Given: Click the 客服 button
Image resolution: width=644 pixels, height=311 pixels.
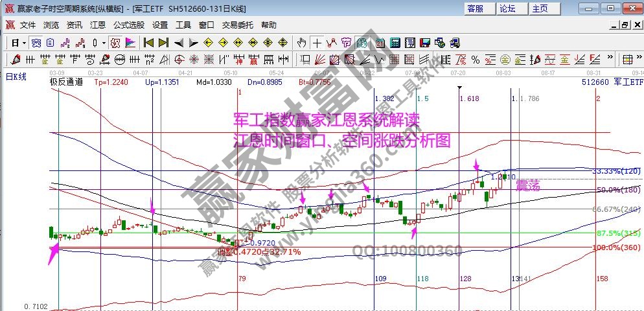Looking at the screenshot, I should point(475,8).
